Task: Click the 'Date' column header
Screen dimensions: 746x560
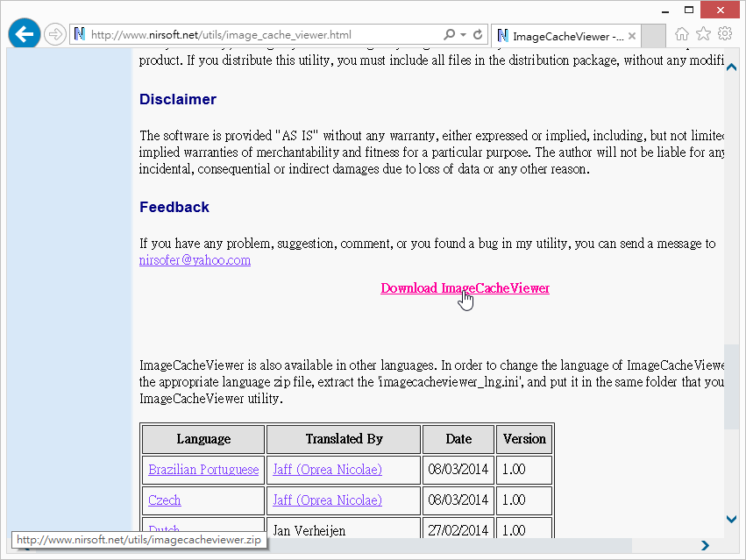Action: pos(458,439)
